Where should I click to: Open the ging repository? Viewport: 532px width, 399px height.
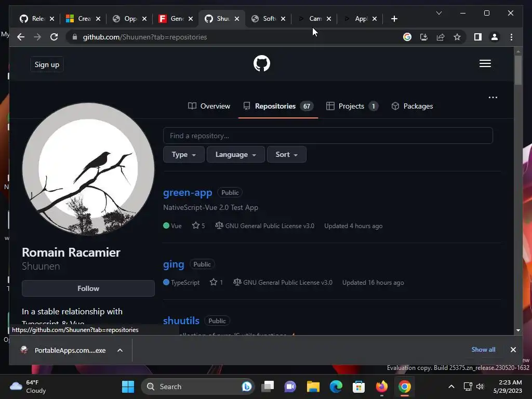tap(174, 264)
